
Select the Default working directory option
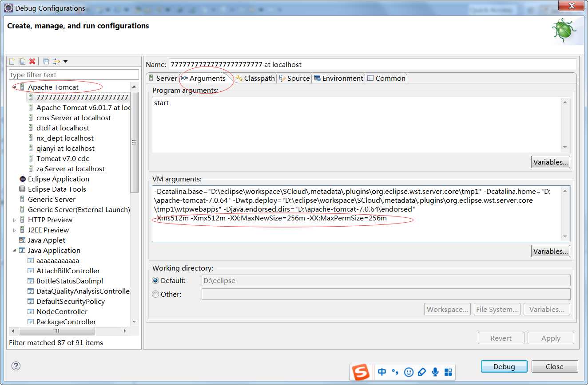(155, 280)
